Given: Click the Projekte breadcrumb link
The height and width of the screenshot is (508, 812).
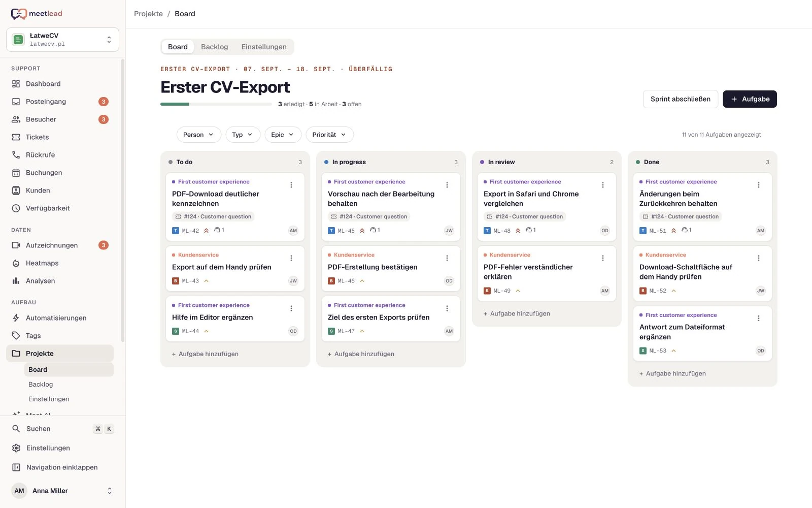Looking at the screenshot, I should point(148,14).
